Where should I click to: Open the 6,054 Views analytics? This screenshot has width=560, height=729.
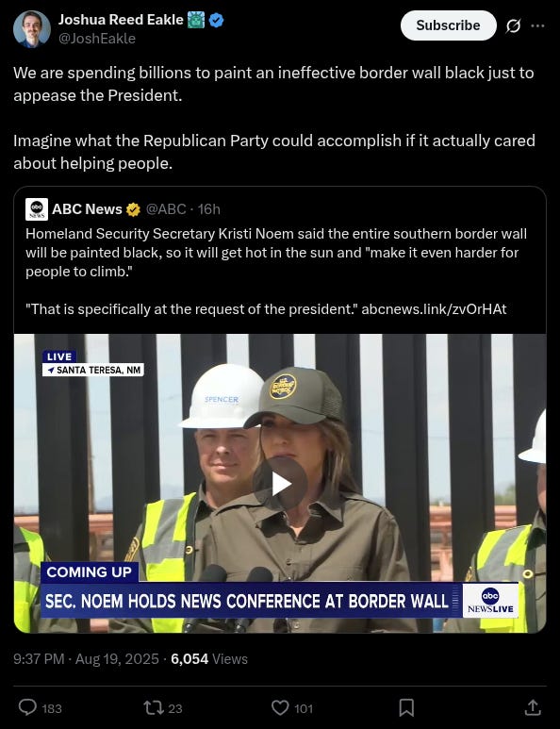pos(209,659)
